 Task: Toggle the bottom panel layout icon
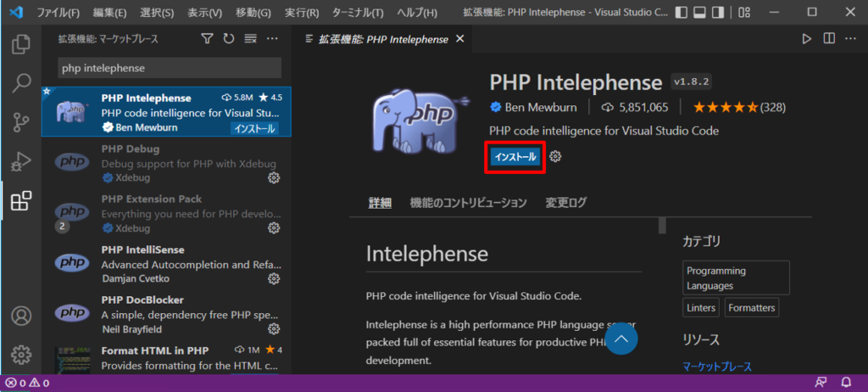(699, 12)
